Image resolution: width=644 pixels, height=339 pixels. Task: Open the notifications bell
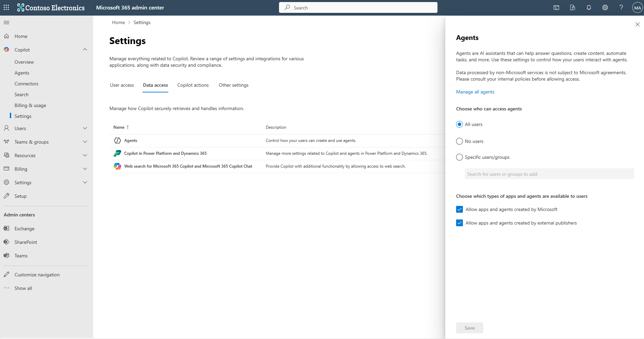[589, 7]
